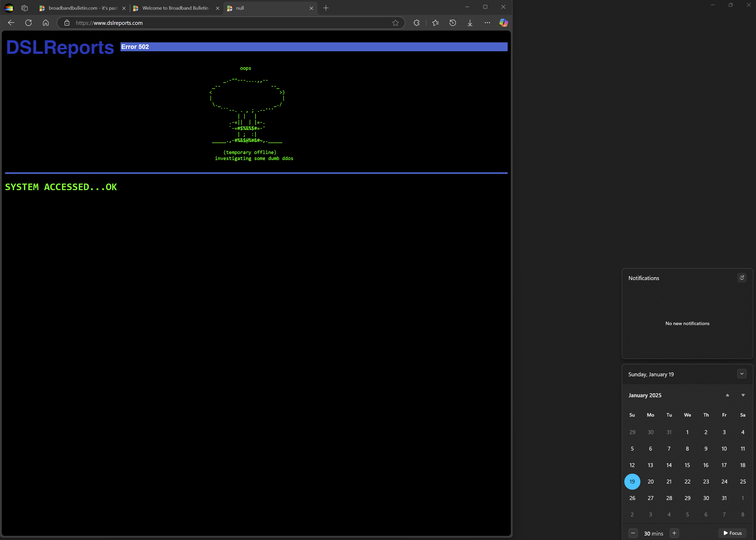The width and height of the screenshot is (756, 540).
Task: Minimize the browser window
Action: [x=467, y=7]
